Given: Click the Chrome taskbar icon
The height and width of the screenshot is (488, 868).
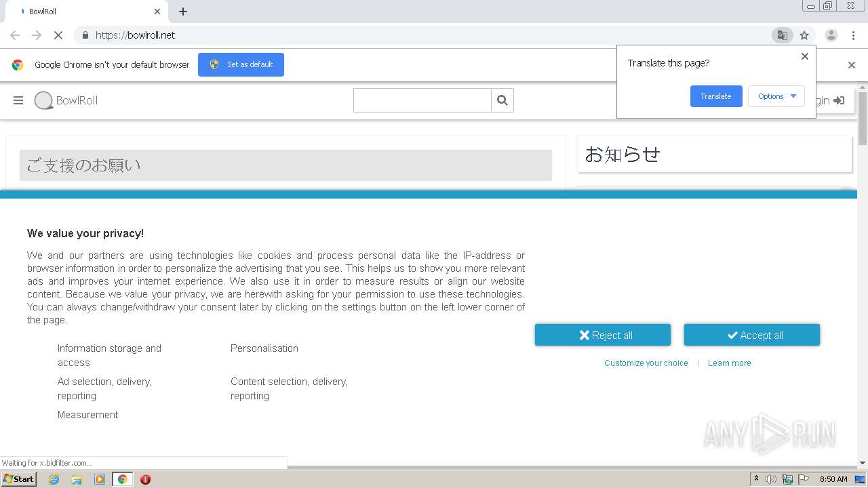Looking at the screenshot, I should [x=122, y=479].
